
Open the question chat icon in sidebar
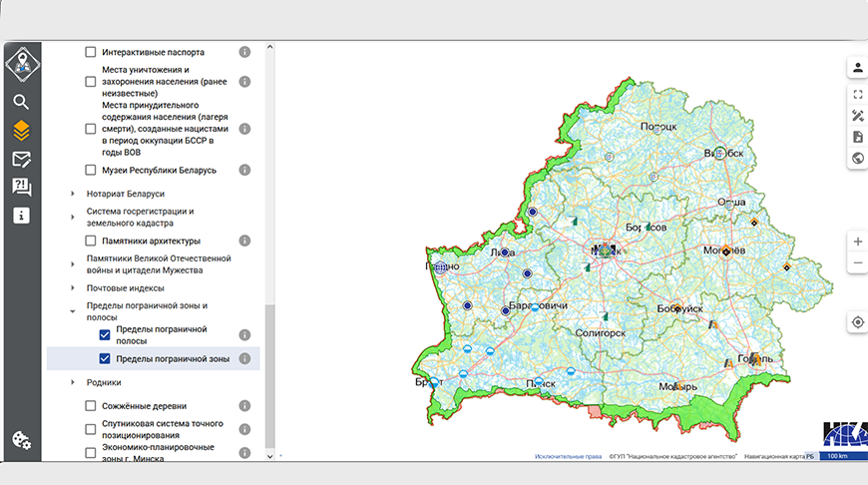click(21, 188)
